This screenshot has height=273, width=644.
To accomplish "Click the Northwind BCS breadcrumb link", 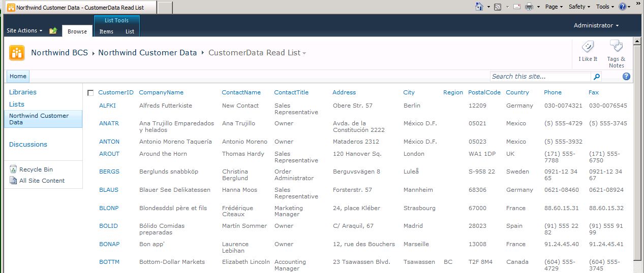I will [59, 53].
